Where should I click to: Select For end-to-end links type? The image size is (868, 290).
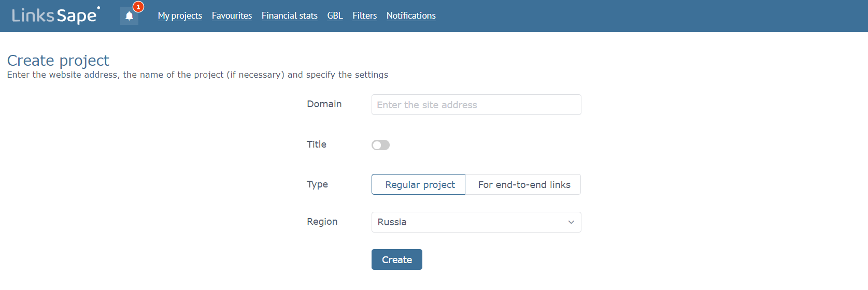pos(523,184)
